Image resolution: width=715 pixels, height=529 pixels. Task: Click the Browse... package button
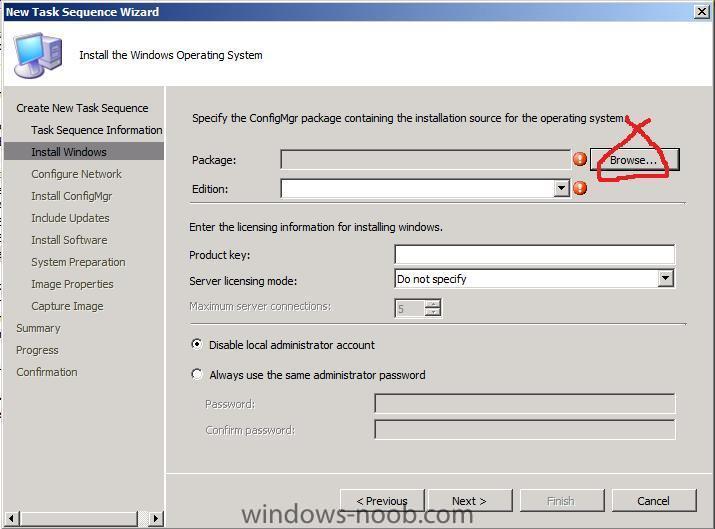click(x=634, y=160)
